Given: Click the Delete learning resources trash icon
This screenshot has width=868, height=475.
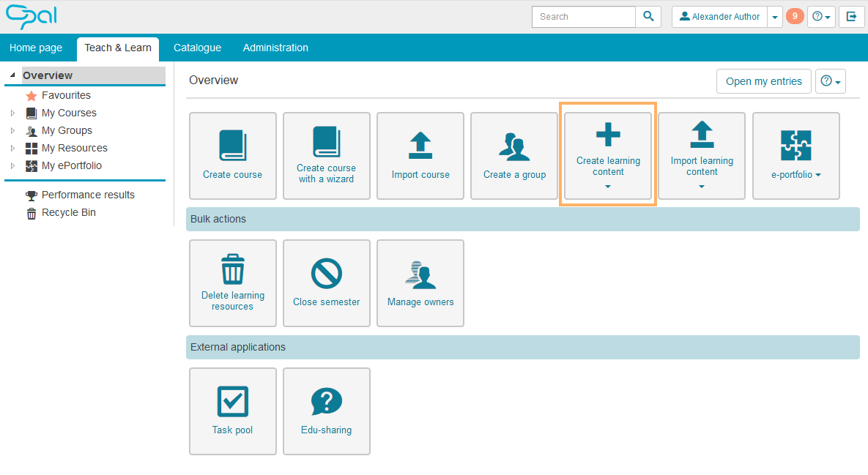Looking at the screenshot, I should pos(232,269).
